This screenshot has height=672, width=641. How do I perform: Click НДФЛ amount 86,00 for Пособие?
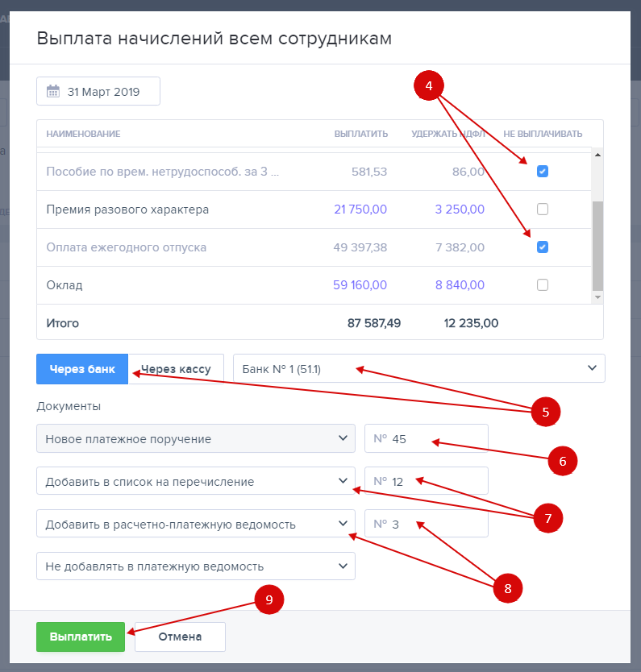468,172
